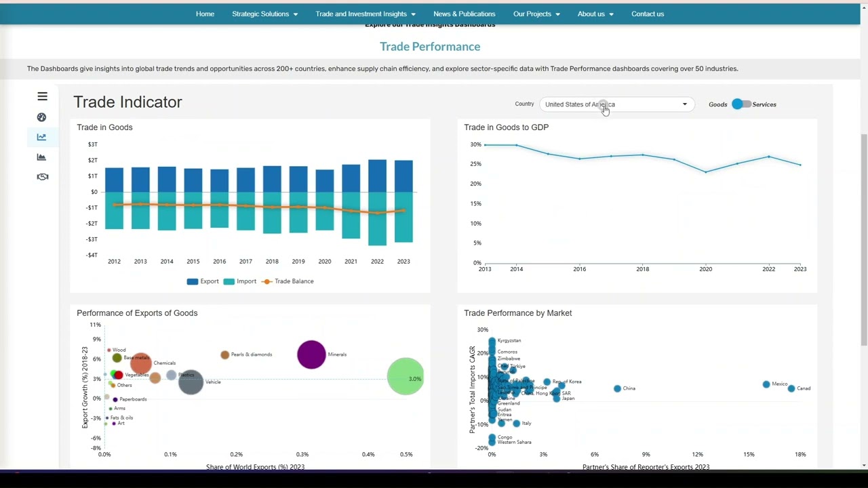Expand the About us menu
Viewport: 868px width, 488px height.
595,14
